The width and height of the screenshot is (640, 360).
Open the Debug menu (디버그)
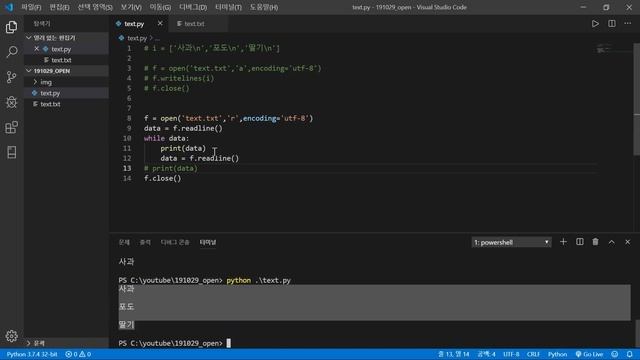193,7
